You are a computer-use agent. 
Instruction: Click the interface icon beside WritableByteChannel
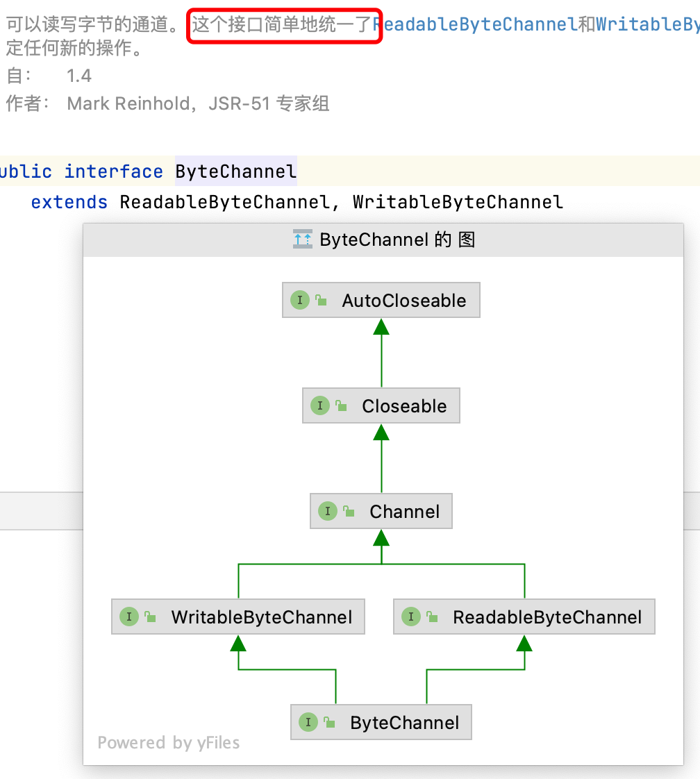pyautogui.click(x=128, y=617)
